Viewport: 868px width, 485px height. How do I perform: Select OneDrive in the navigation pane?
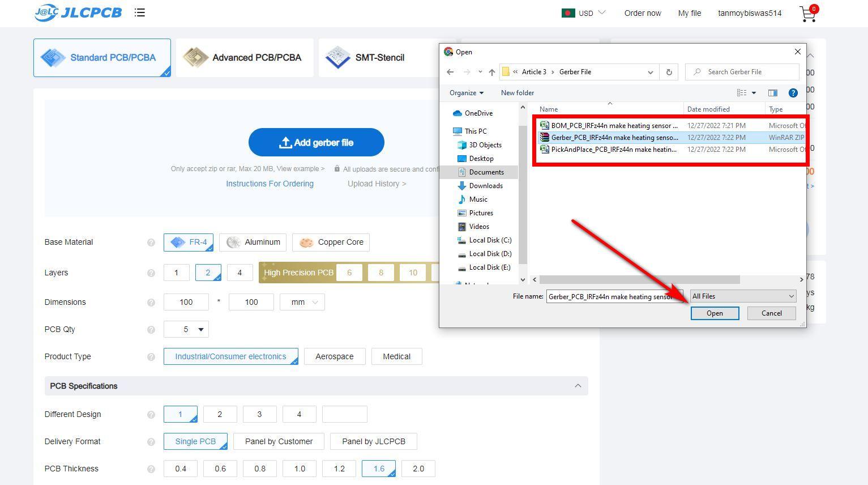pos(473,113)
